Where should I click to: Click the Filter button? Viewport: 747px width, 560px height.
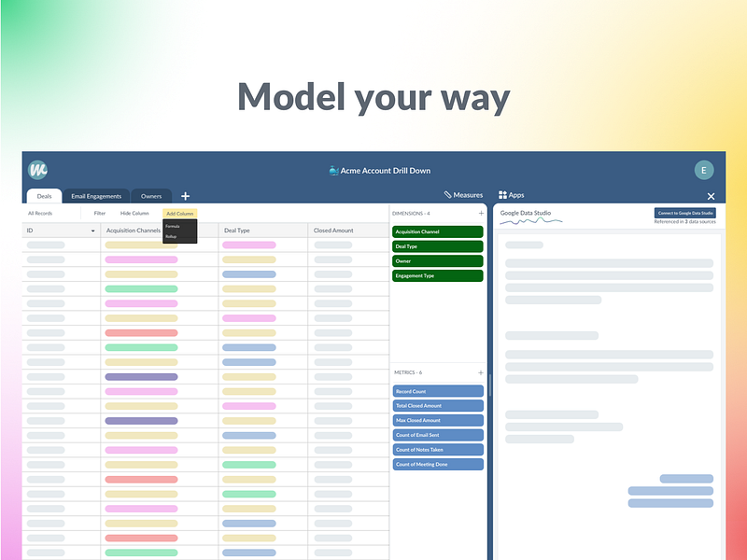100,214
